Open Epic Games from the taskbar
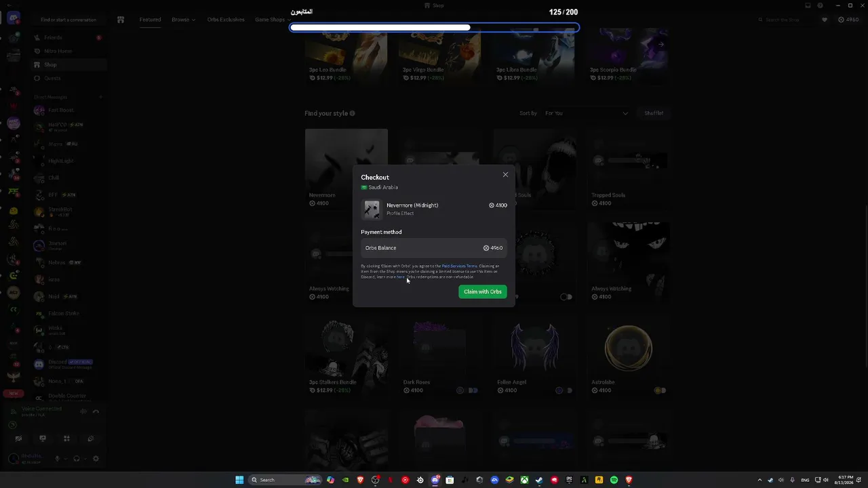868x488 pixels. pos(569,480)
